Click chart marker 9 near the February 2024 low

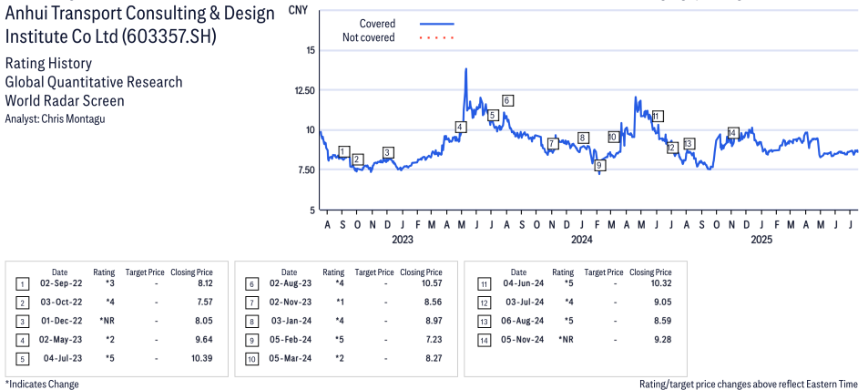click(599, 165)
